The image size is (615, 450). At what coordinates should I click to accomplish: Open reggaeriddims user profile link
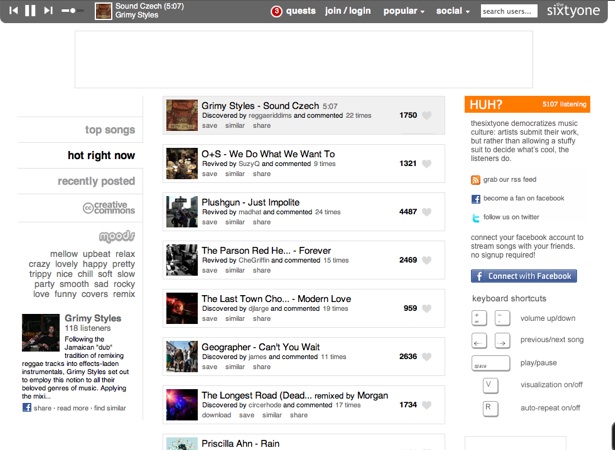tap(270, 116)
